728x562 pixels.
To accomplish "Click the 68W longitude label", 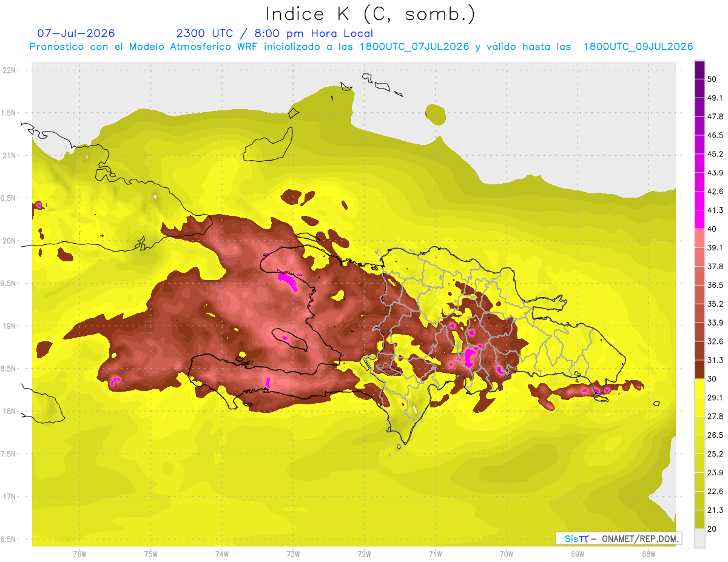I will click(649, 554).
